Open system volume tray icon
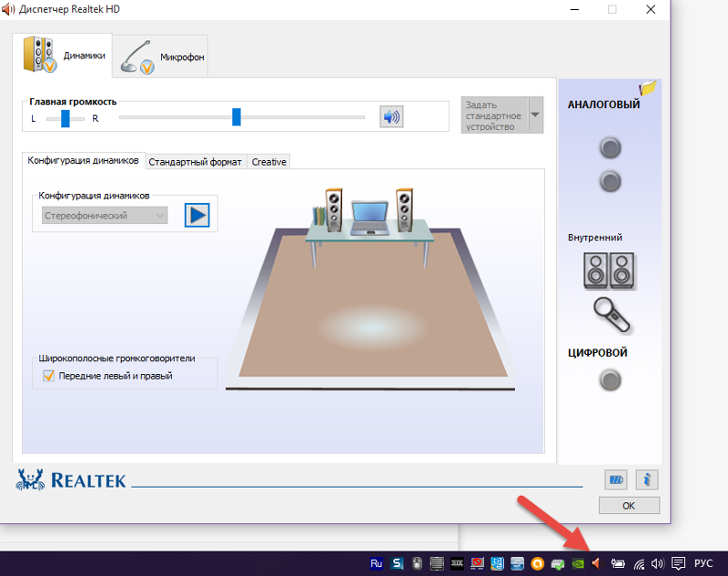Screen dimensions: 728x576 658,563
